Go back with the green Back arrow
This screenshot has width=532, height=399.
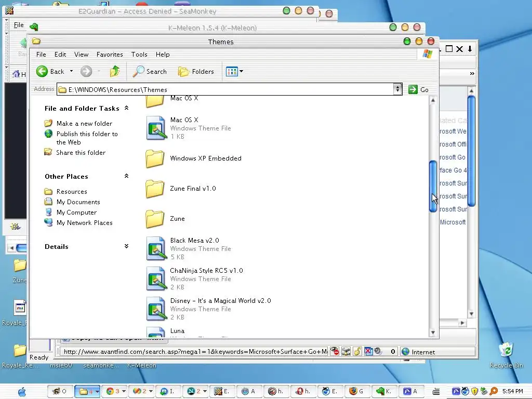(x=42, y=71)
